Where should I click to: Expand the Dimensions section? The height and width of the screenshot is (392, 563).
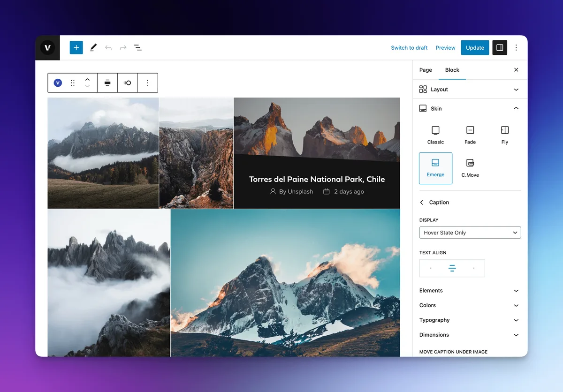pyautogui.click(x=470, y=335)
